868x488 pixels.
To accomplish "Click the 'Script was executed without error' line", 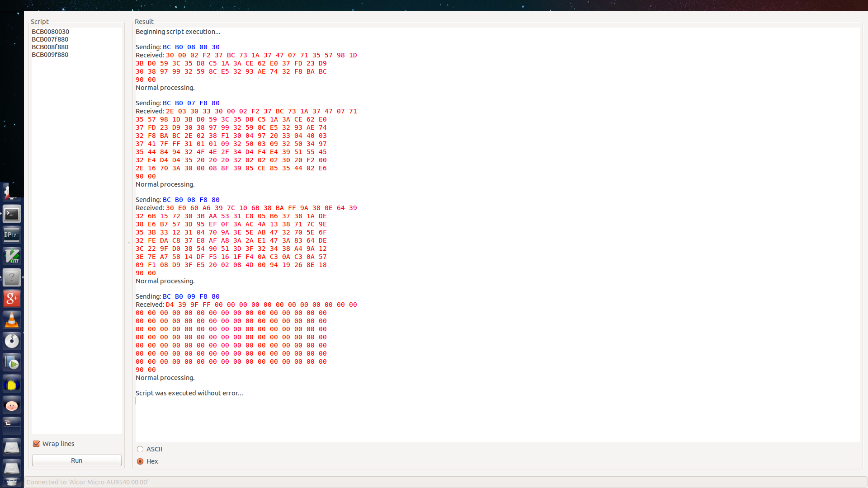I will tap(189, 393).
